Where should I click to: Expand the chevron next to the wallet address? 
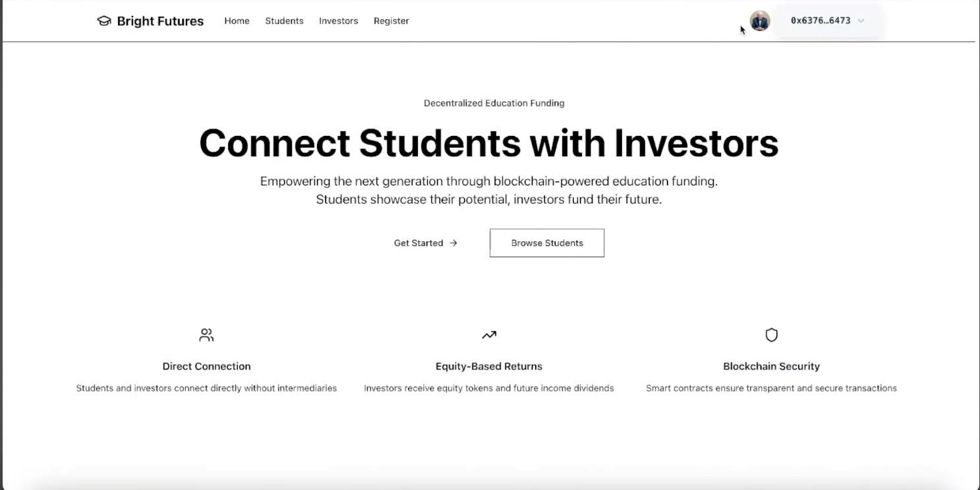coord(861,20)
